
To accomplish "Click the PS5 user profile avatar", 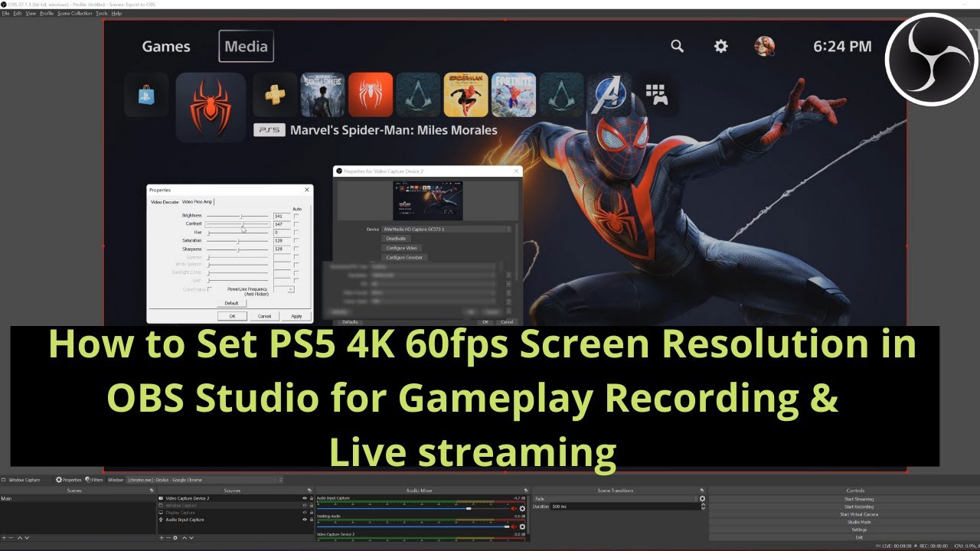I will pyautogui.click(x=764, y=46).
